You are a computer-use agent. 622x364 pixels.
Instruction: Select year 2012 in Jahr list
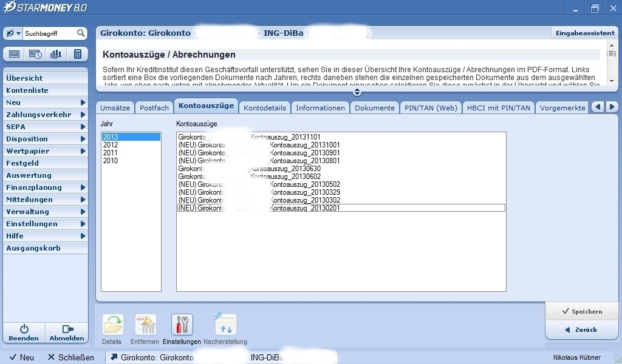[x=131, y=145]
